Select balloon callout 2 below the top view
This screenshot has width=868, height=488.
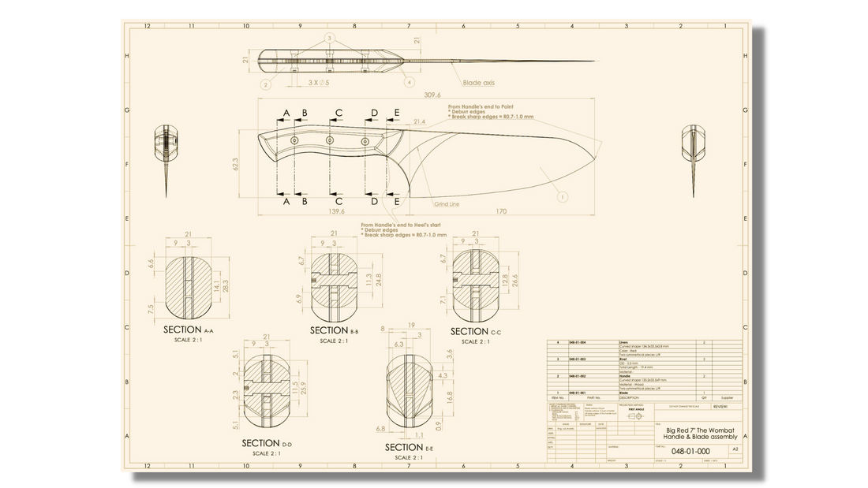point(266,84)
